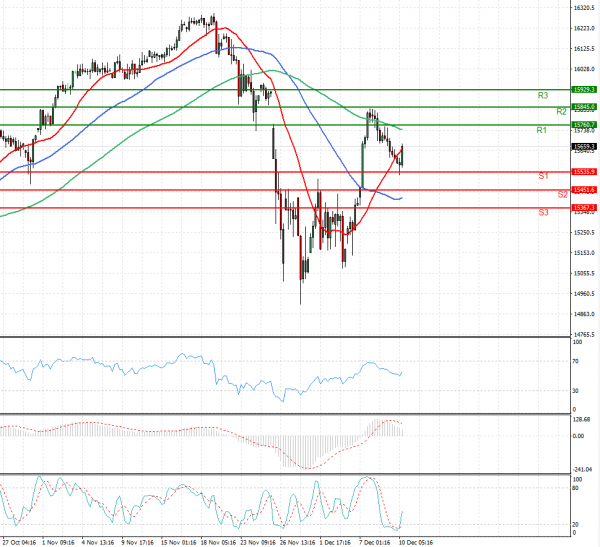
Task: Click the 128.68 MACD scale value
Action: (582, 420)
